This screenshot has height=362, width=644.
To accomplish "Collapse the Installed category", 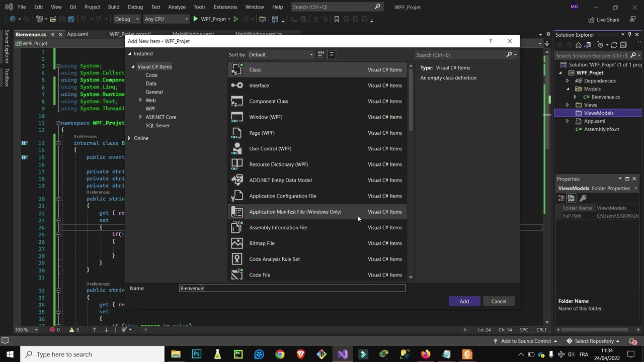I will point(129,54).
